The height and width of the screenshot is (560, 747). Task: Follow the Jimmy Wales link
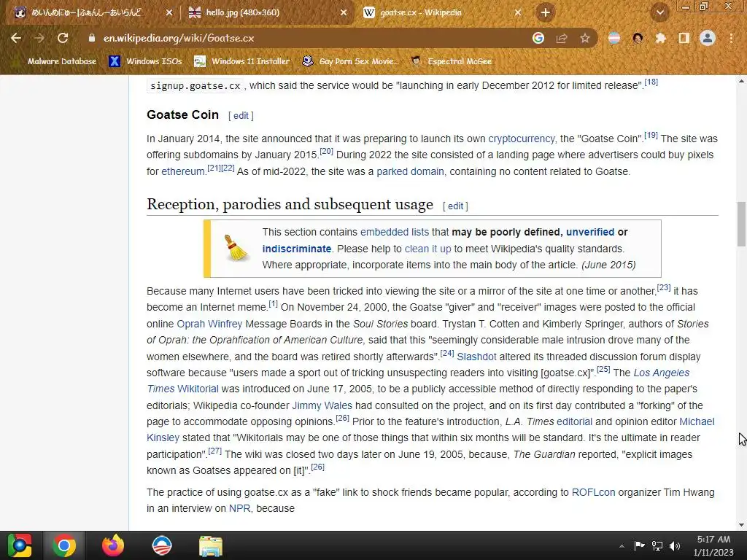pos(322,405)
